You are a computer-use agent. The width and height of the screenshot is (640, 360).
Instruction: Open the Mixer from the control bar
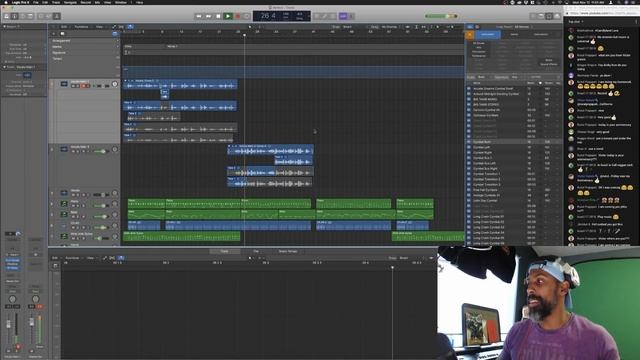click(49, 16)
